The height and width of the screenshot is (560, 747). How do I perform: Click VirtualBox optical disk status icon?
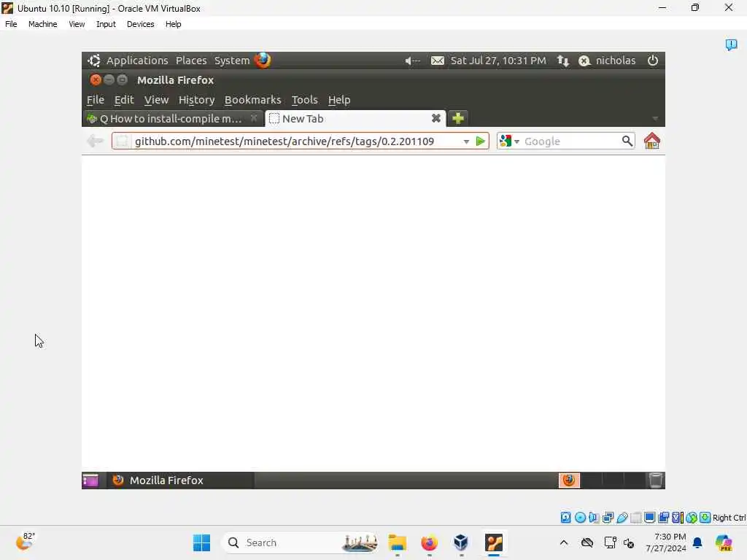click(580, 518)
